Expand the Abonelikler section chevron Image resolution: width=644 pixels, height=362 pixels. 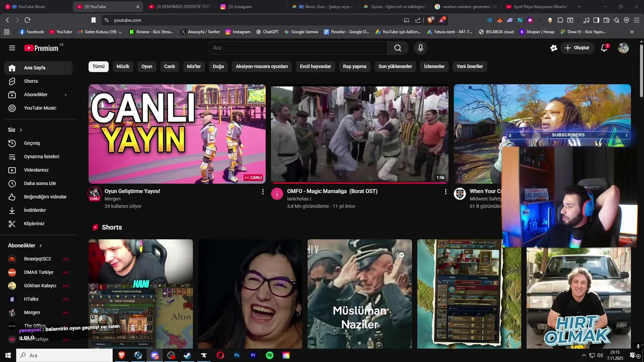point(41,246)
